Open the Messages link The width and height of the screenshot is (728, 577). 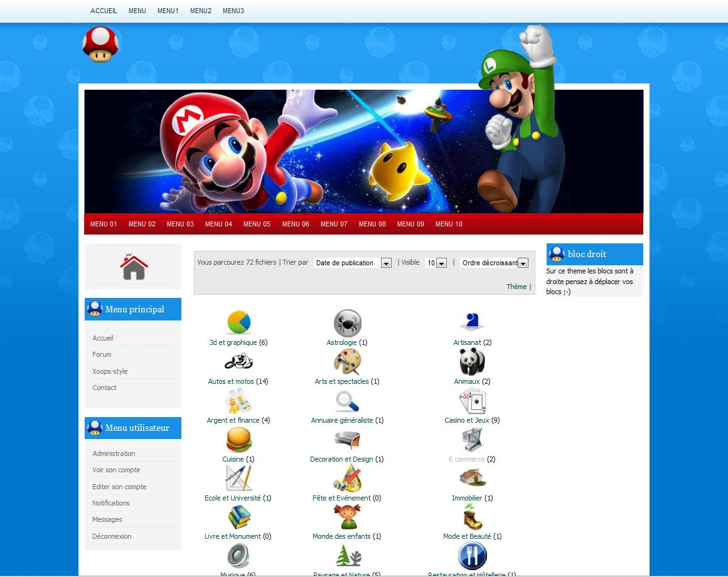click(107, 519)
